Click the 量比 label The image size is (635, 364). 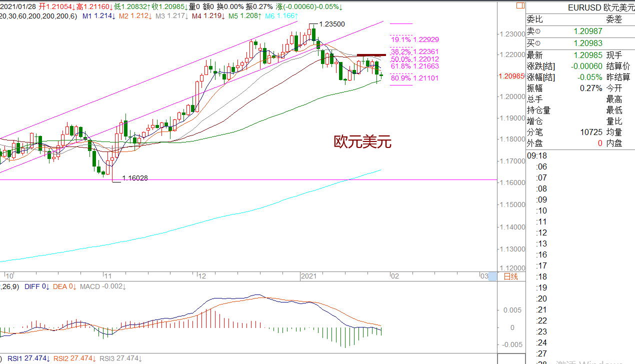(x=614, y=121)
